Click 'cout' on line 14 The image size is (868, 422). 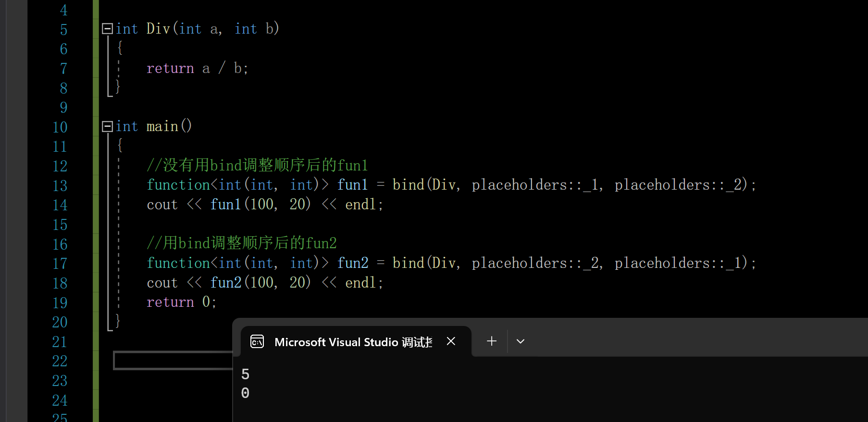pos(162,205)
